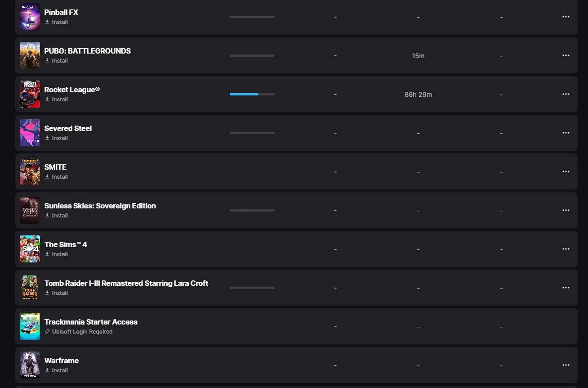Open the Trackmania Starter Access title
The height and width of the screenshot is (388, 588).
[91, 322]
